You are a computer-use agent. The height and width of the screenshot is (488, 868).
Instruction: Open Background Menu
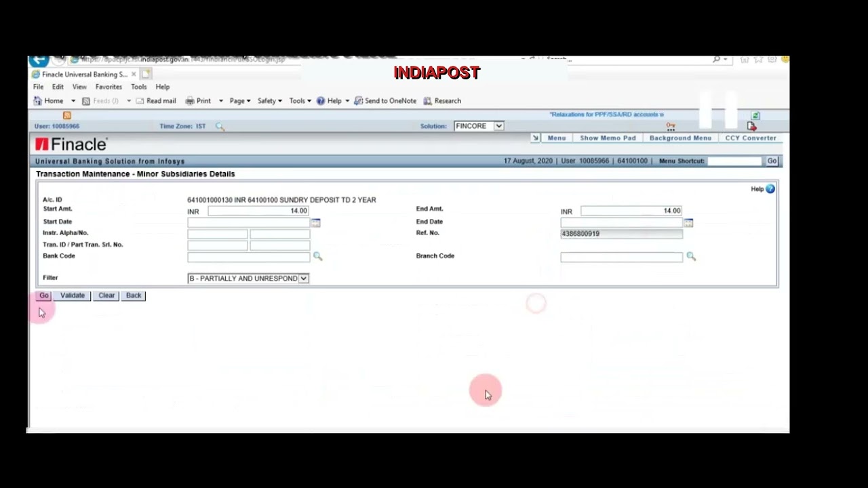coord(680,138)
